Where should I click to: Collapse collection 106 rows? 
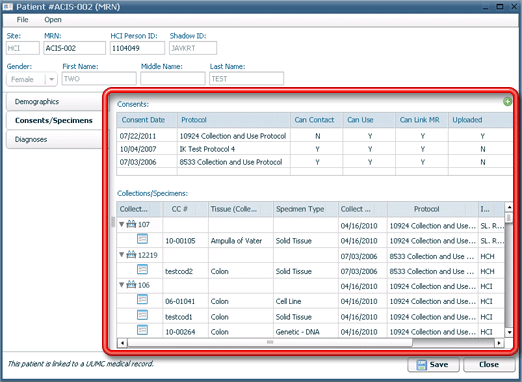point(122,285)
